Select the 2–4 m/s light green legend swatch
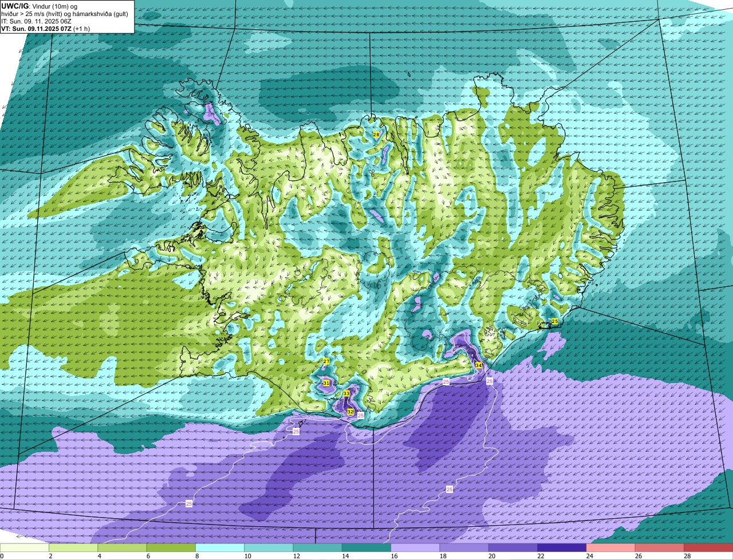Image resolution: width=733 pixels, height=560 pixels. [x=73, y=548]
